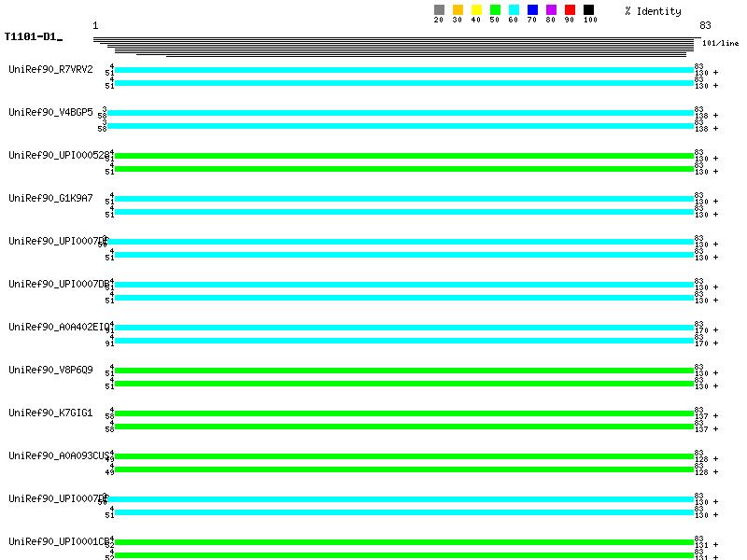Viewport: 747px width, 560px height.
Task: Click the stacked coverage lines under query
Action: coord(392,44)
